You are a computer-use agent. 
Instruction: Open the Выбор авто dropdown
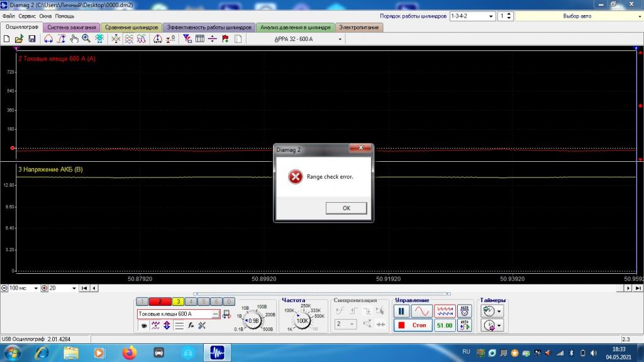click(640, 16)
